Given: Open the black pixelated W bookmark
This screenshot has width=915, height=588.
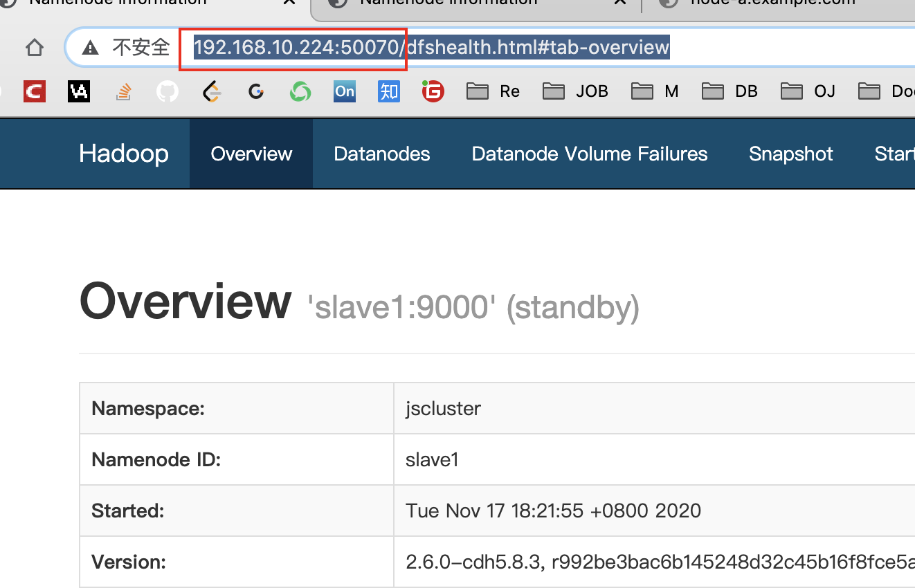Looking at the screenshot, I should (79, 91).
